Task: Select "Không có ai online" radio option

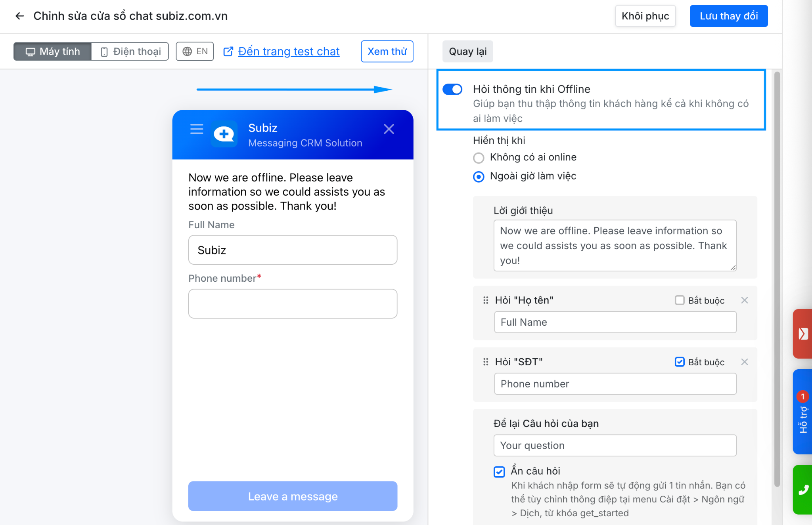Action: point(479,158)
